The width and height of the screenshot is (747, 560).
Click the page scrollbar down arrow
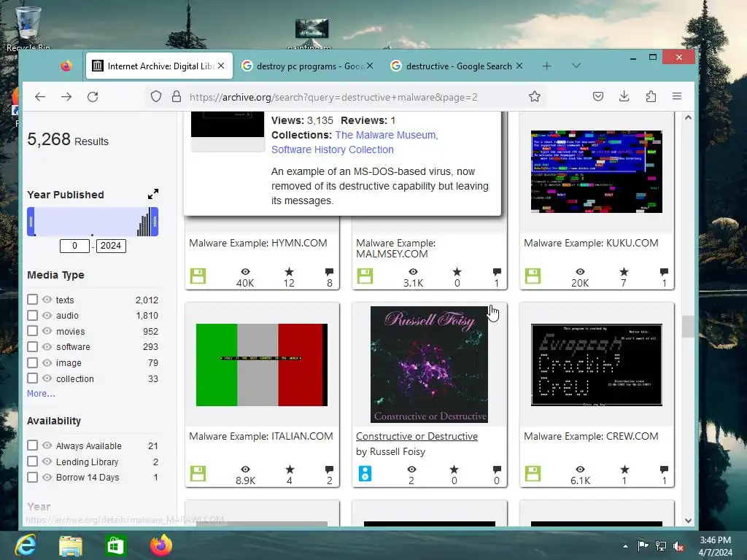click(688, 520)
